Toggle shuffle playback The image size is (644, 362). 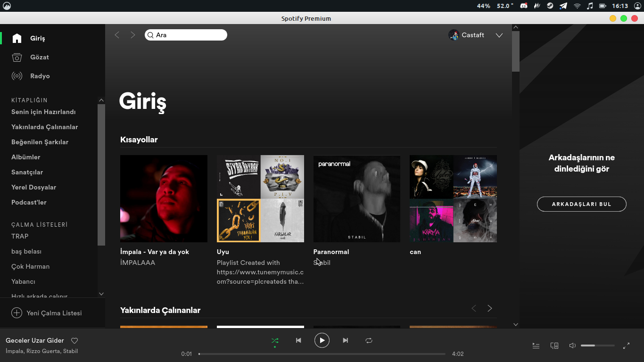pos(275,340)
